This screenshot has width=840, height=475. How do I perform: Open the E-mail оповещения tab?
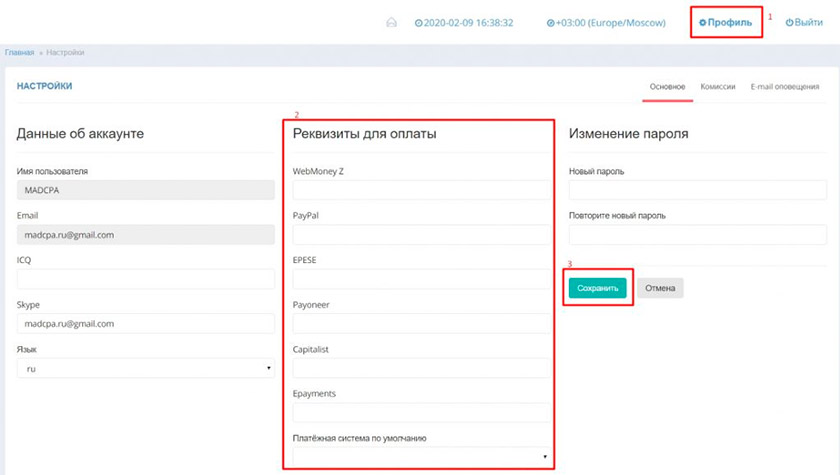tap(785, 87)
